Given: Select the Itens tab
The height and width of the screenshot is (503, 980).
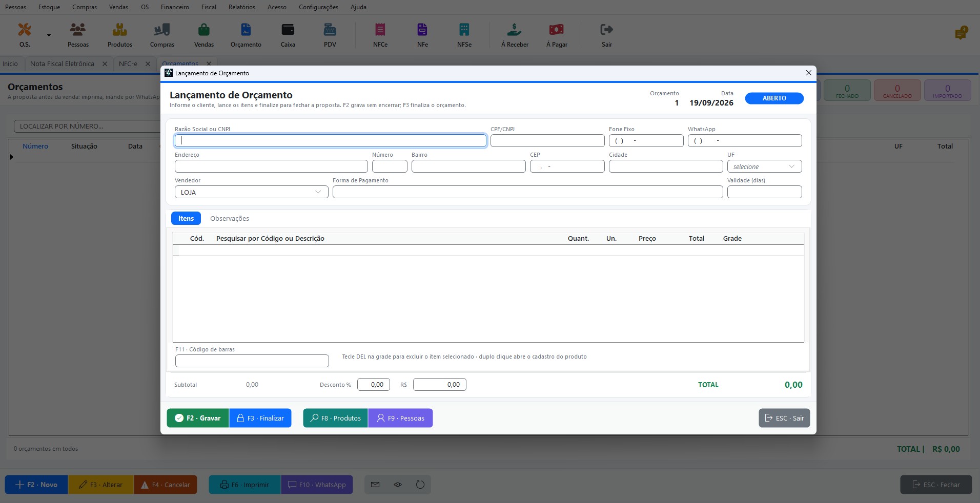Looking at the screenshot, I should (x=186, y=218).
